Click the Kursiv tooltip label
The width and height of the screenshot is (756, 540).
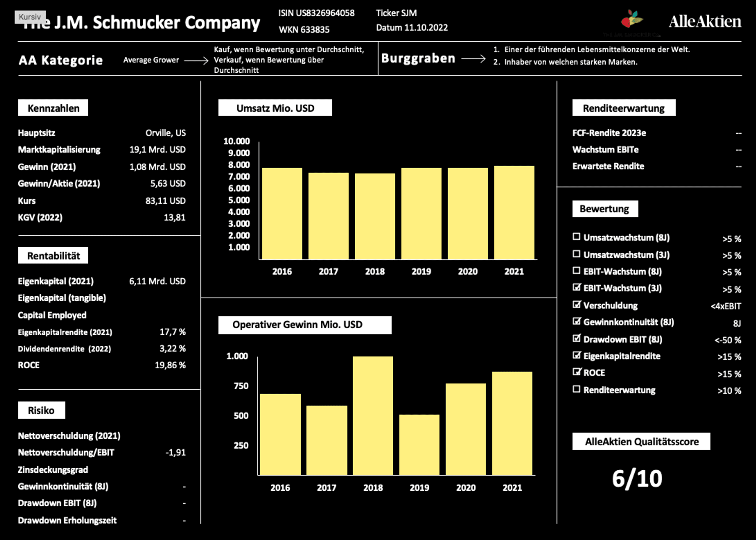[30, 17]
